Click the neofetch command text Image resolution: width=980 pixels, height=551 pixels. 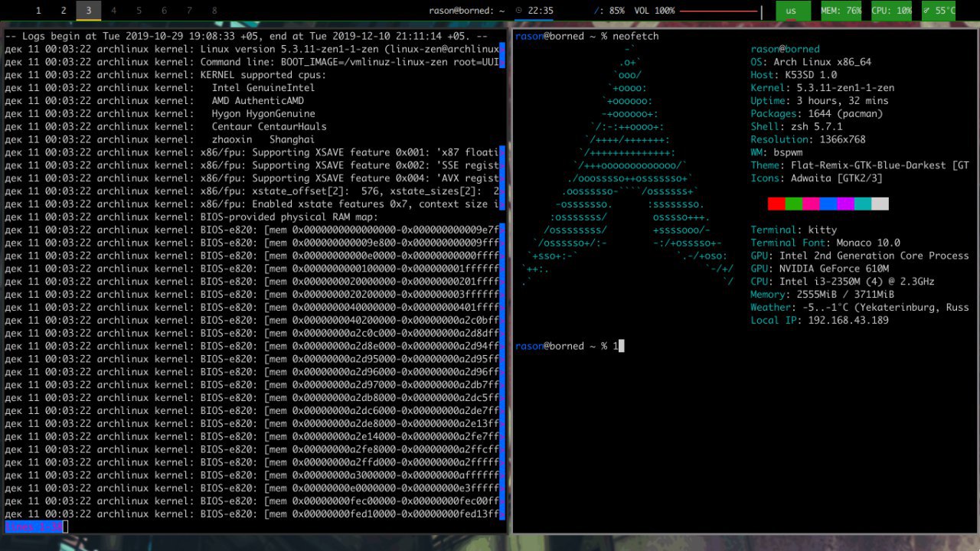click(635, 36)
